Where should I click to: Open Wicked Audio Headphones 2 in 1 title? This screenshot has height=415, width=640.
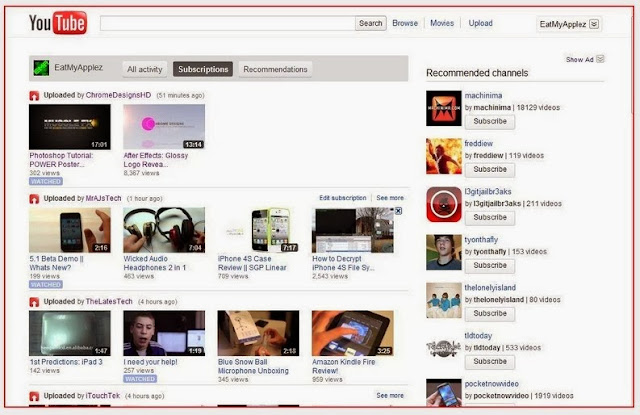pos(155,263)
